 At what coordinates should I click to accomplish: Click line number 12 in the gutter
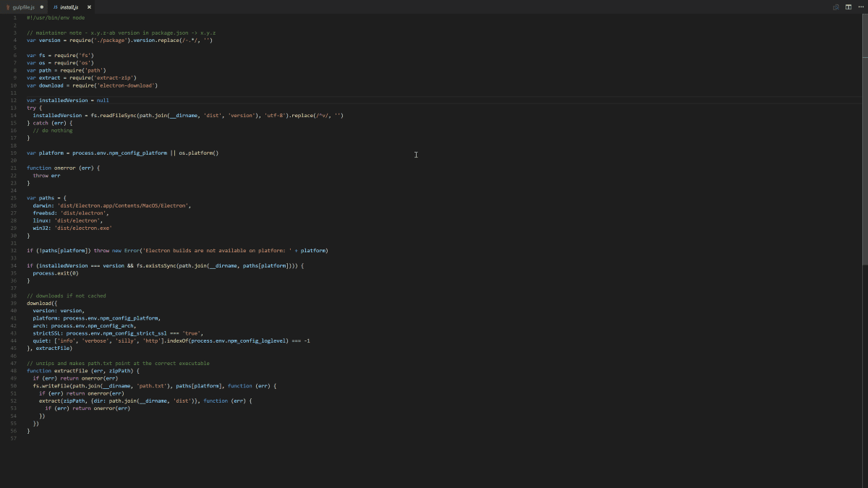coord(14,100)
